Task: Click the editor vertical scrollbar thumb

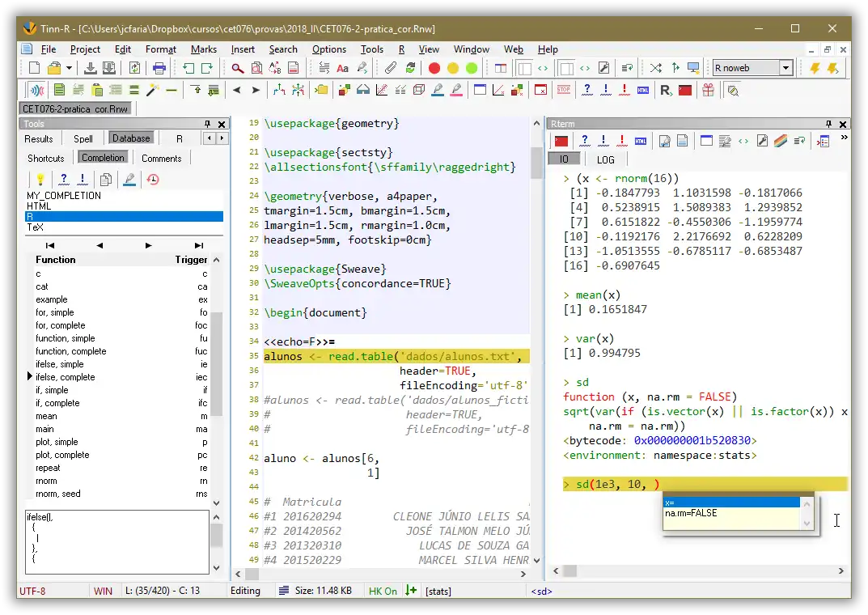Action: [x=536, y=162]
